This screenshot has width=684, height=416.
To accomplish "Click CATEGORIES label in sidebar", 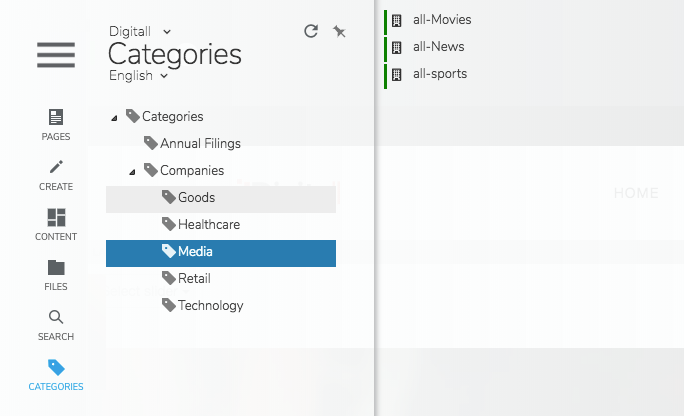I will click(56, 387).
